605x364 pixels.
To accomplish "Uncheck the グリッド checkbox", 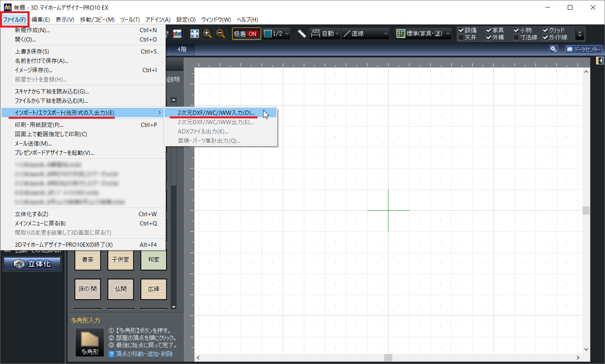I will click(x=545, y=30).
